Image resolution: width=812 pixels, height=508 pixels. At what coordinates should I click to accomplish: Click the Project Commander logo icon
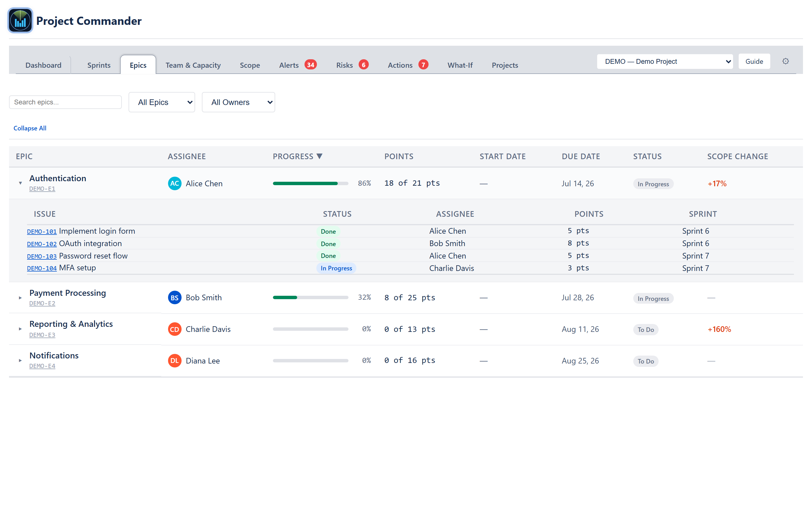(20, 21)
